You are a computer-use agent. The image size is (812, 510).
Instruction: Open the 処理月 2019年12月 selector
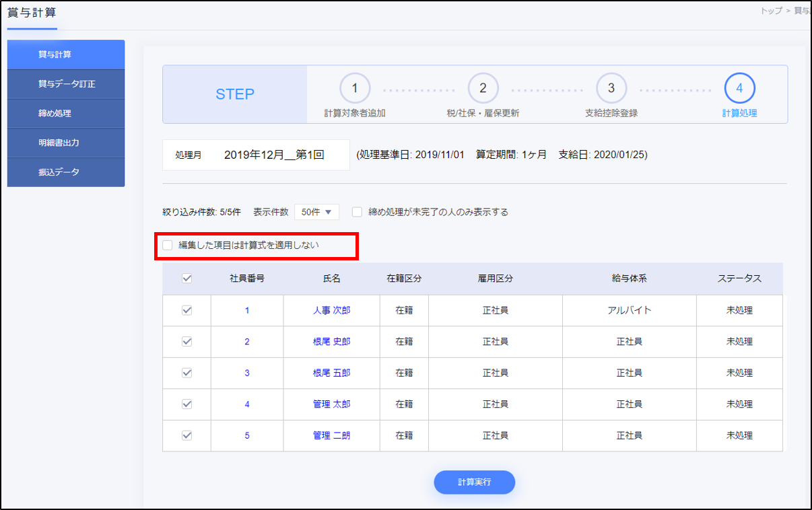(274, 155)
